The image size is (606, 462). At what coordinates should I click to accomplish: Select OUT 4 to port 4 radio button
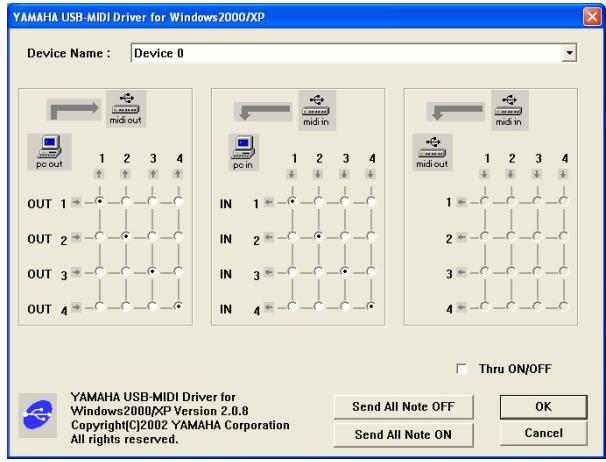tap(178, 307)
